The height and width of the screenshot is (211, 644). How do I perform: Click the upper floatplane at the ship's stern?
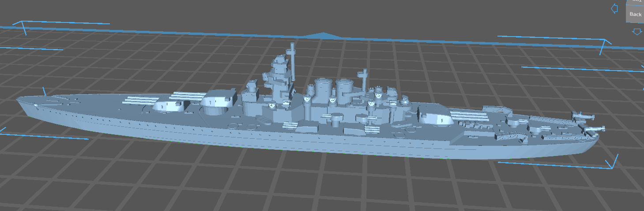pyautogui.click(x=582, y=116)
